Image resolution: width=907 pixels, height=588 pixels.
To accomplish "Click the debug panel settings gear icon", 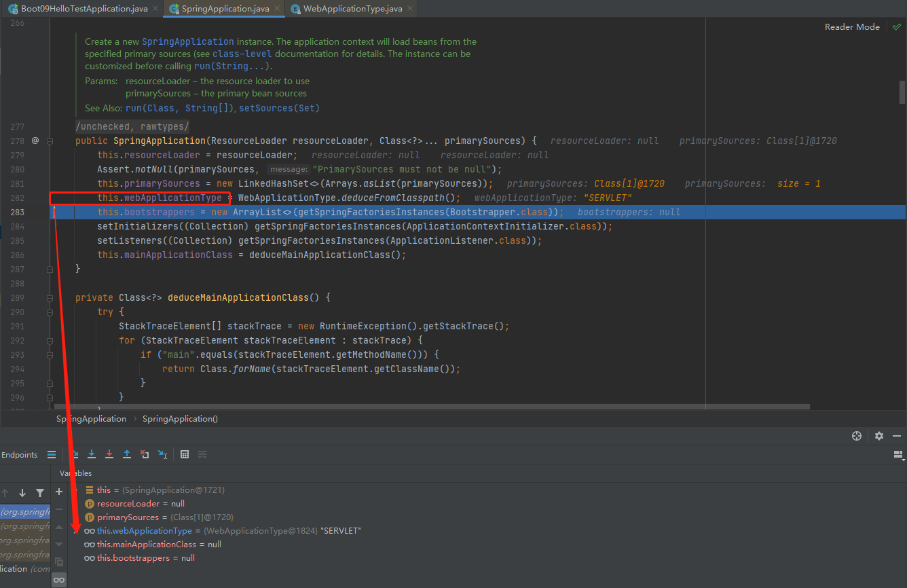I will [x=879, y=436].
